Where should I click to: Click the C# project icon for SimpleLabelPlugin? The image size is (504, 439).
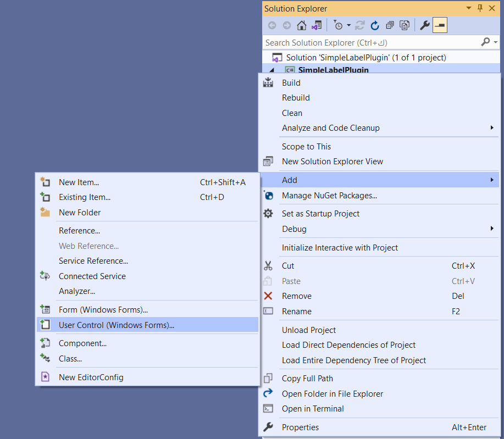(x=289, y=70)
